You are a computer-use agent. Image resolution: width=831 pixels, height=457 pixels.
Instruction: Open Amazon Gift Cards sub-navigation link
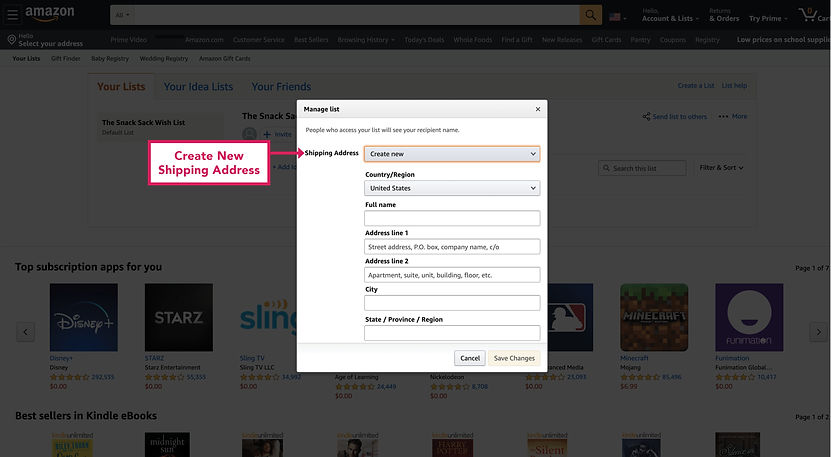click(225, 58)
